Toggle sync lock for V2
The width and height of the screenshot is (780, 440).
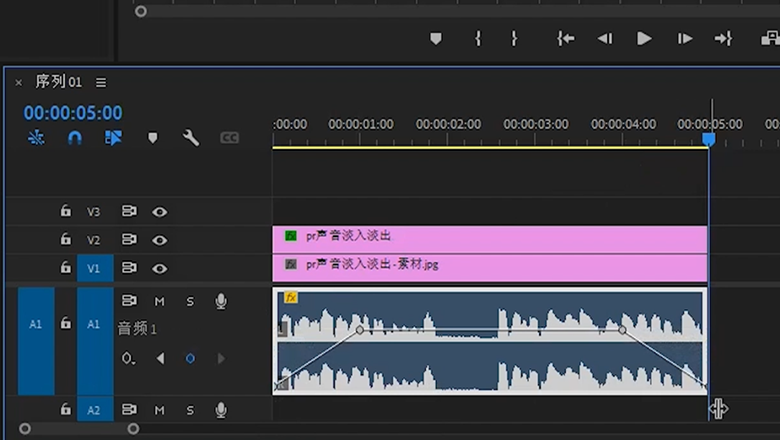(129, 240)
